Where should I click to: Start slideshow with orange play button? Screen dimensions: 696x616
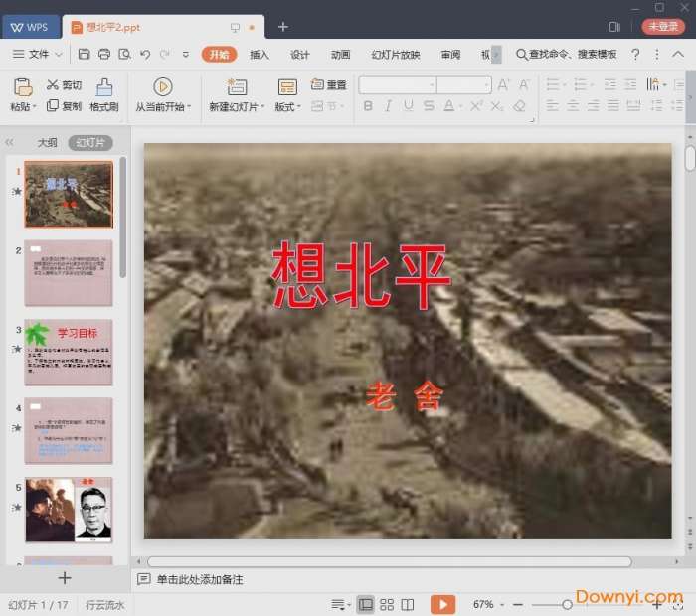tap(442, 604)
